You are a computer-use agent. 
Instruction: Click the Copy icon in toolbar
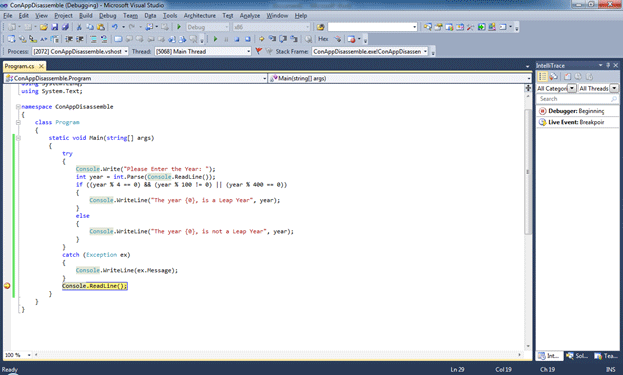point(90,27)
